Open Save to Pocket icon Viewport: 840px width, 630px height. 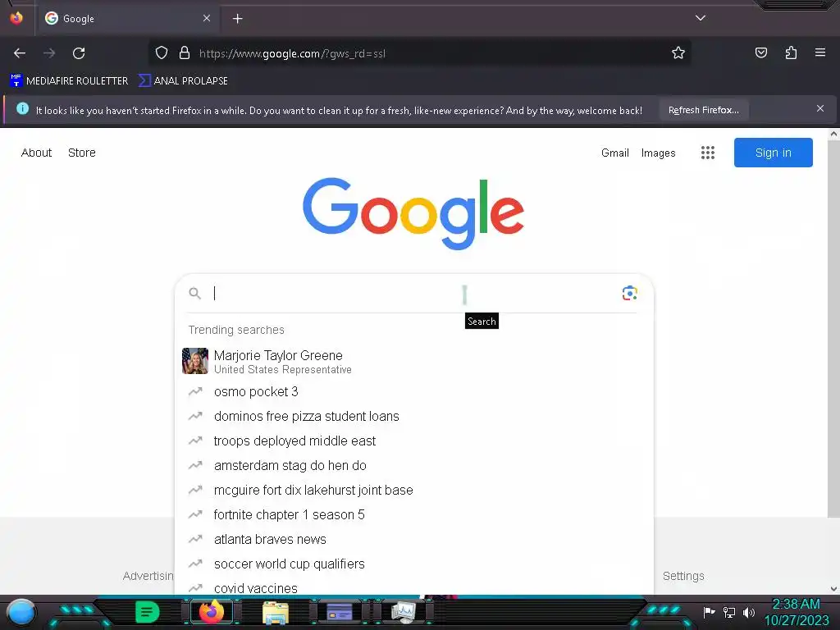[x=760, y=52]
